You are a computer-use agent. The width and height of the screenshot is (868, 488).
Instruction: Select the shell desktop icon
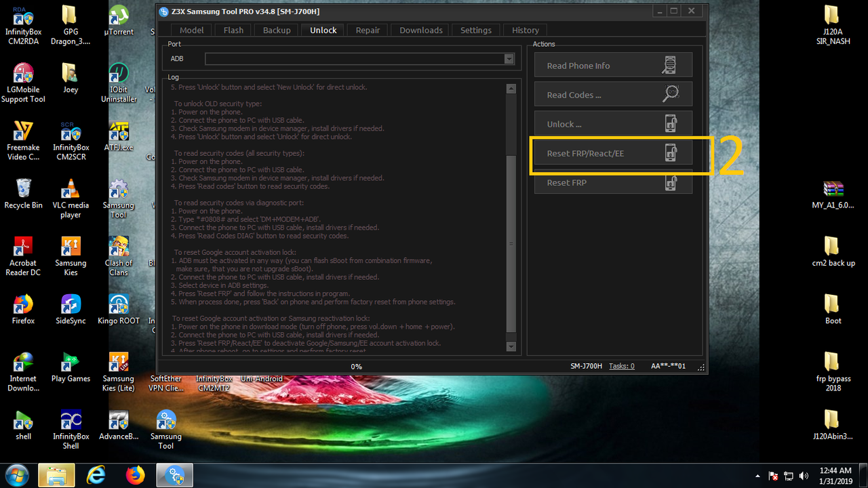23,425
